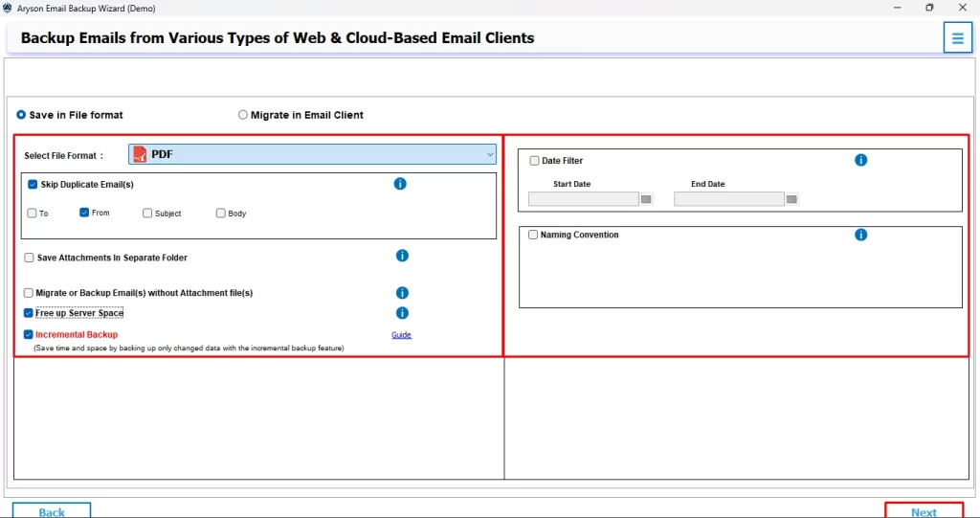Open the Start Date calendar picker icon
The width and height of the screenshot is (980, 518).
646,199
